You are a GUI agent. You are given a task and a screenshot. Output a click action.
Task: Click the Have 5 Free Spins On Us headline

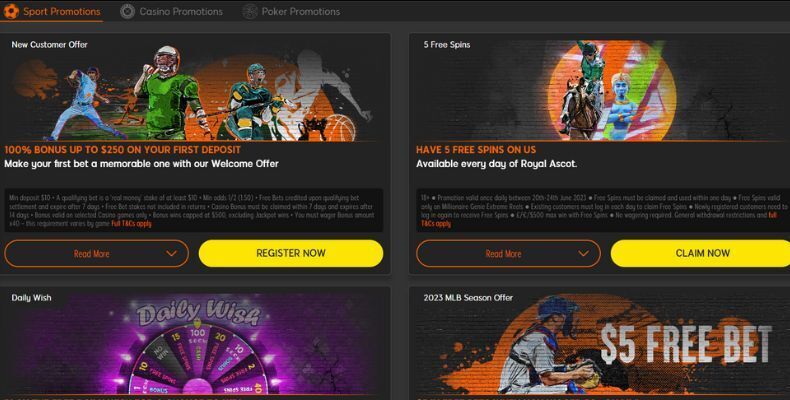coord(476,150)
